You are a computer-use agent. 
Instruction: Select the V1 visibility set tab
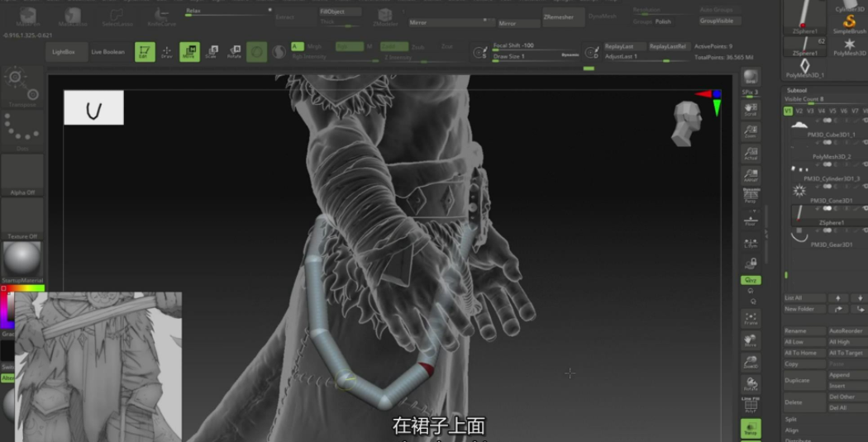click(788, 112)
